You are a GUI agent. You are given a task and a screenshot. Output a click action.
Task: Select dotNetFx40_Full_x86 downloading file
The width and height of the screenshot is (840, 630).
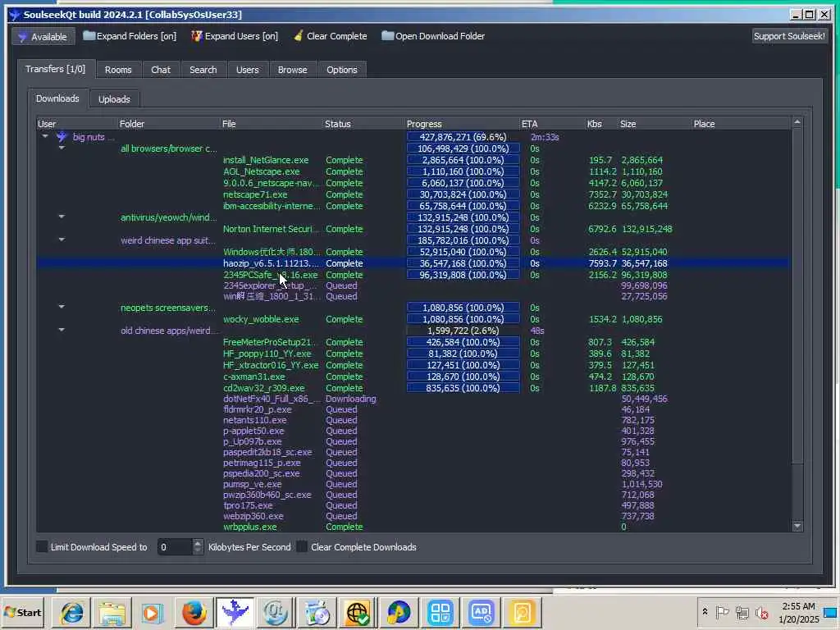[x=272, y=399]
